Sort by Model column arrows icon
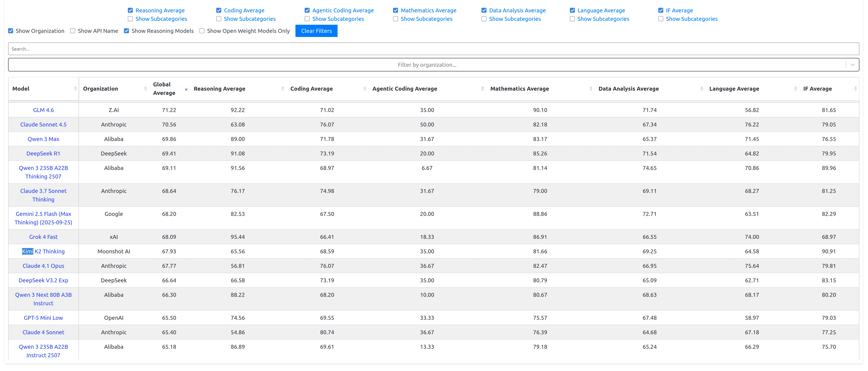 (x=75, y=89)
